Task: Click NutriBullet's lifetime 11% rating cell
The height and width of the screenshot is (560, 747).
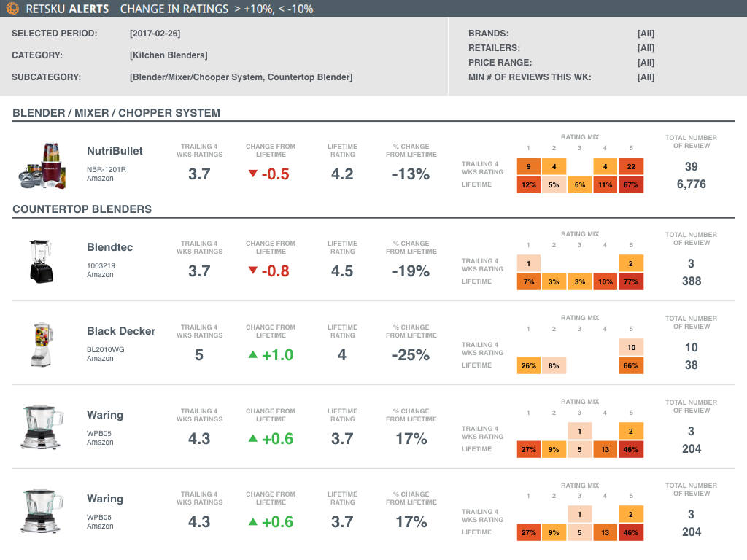Action: pos(605,184)
